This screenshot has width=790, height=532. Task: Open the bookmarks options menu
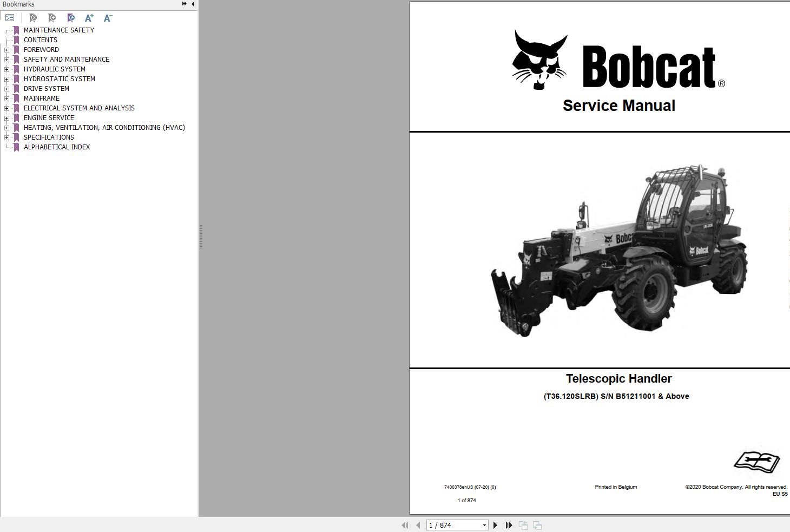(x=10, y=18)
